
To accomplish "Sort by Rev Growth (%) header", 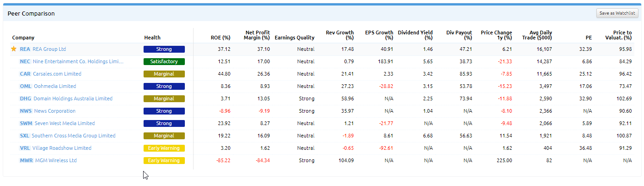I will [340, 35].
